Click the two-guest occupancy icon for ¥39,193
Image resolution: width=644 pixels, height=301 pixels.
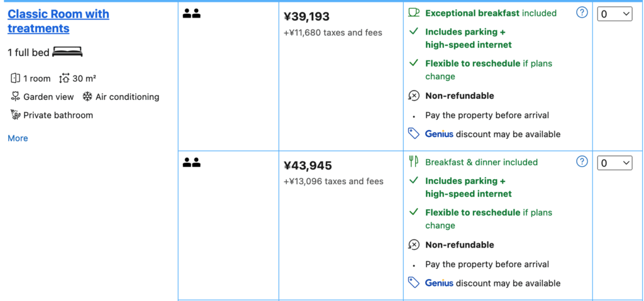click(191, 13)
